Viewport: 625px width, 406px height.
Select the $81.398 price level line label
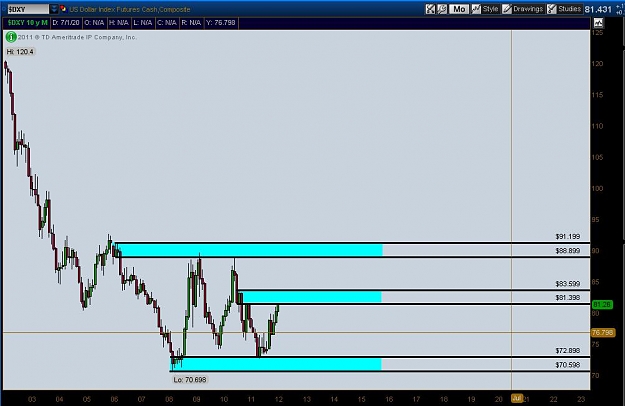(568, 297)
